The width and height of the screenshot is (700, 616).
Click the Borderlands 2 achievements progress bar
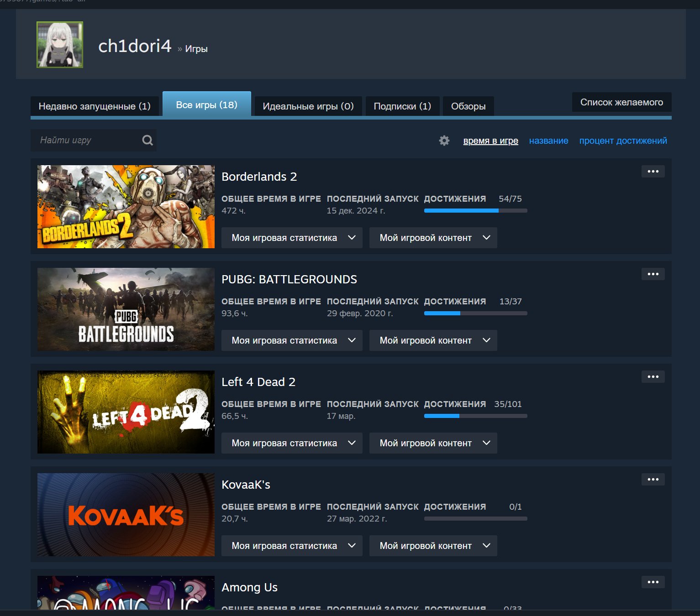(475, 211)
